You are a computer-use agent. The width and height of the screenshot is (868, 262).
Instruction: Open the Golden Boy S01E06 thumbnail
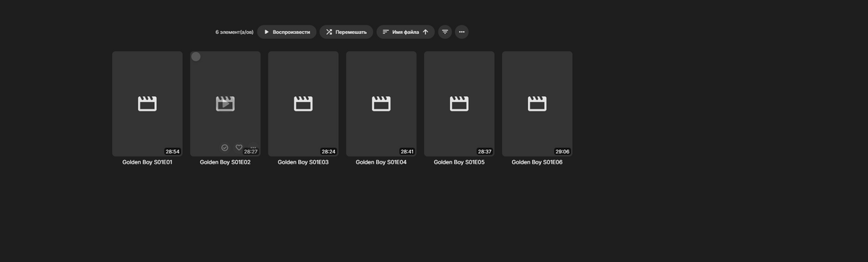[x=537, y=103]
